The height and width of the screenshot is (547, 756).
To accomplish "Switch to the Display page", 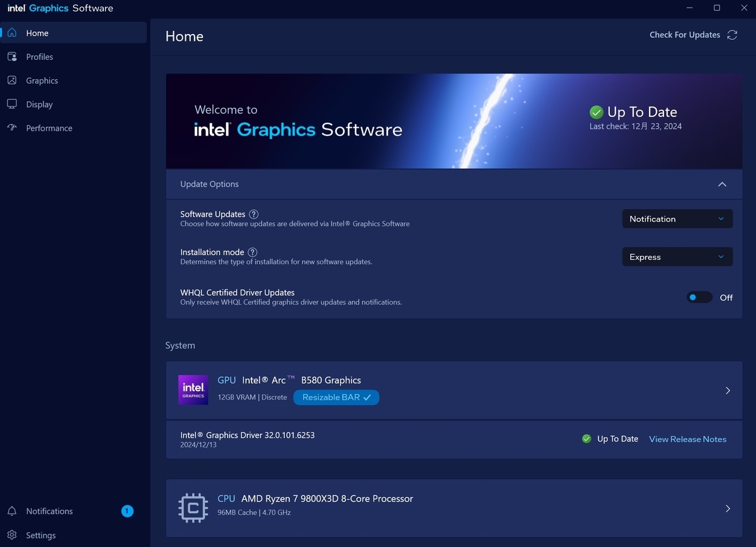I will coord(74,104).
